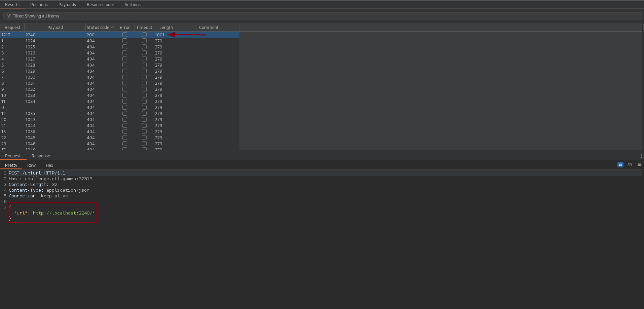Check the Error checkbox on request 1
The width and height of the screenshot is (644, 309).
click(124, 41)
